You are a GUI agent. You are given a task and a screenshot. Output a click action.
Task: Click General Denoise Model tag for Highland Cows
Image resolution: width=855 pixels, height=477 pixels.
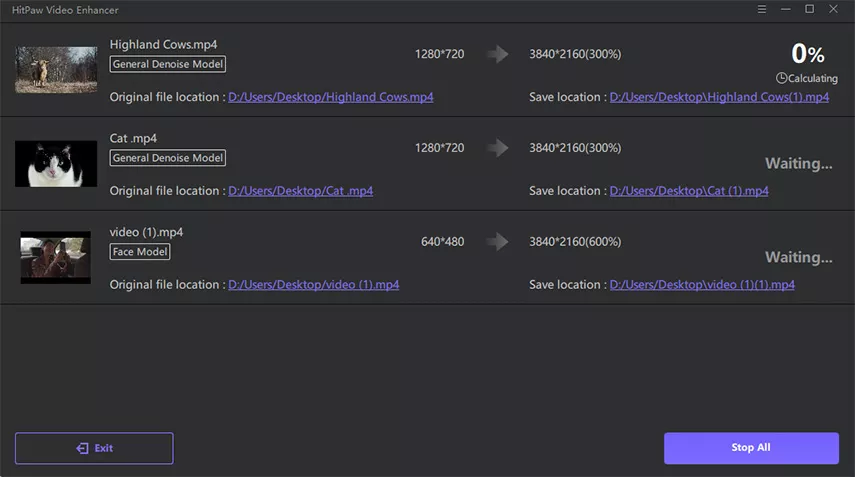(x=168, y=64)
